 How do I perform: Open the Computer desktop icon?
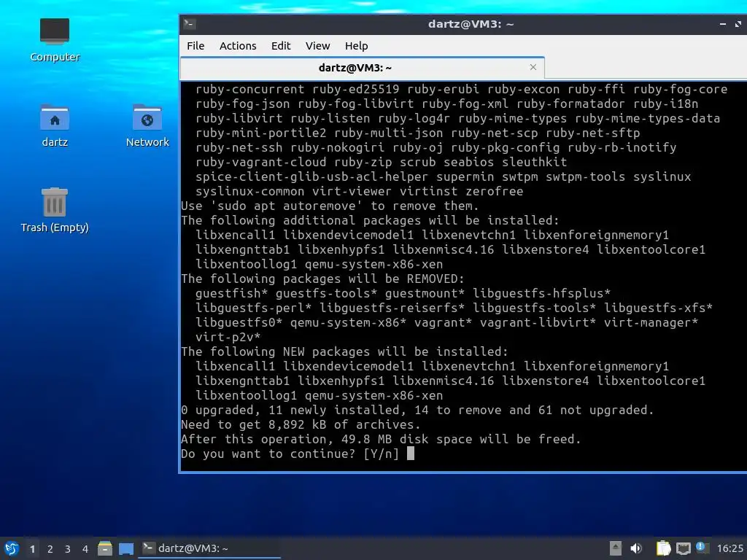pyautogui.click(x=54, y=40)
